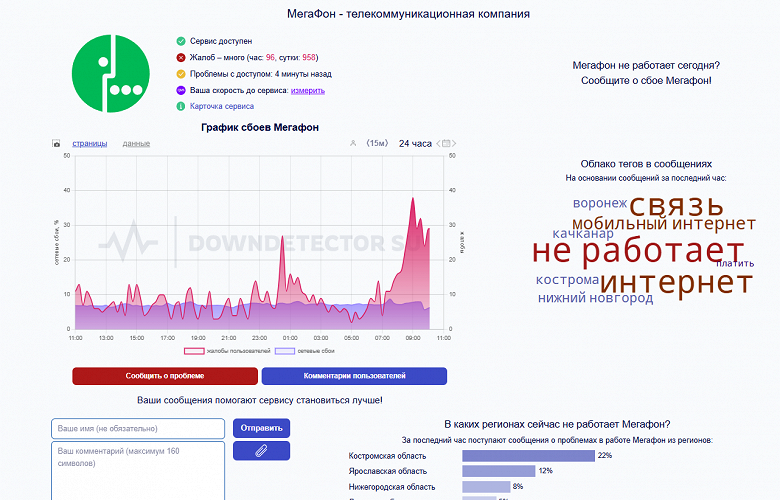Click the 'качканар' tag
Screen dimensions: 780x500
(x=583, y=233)
